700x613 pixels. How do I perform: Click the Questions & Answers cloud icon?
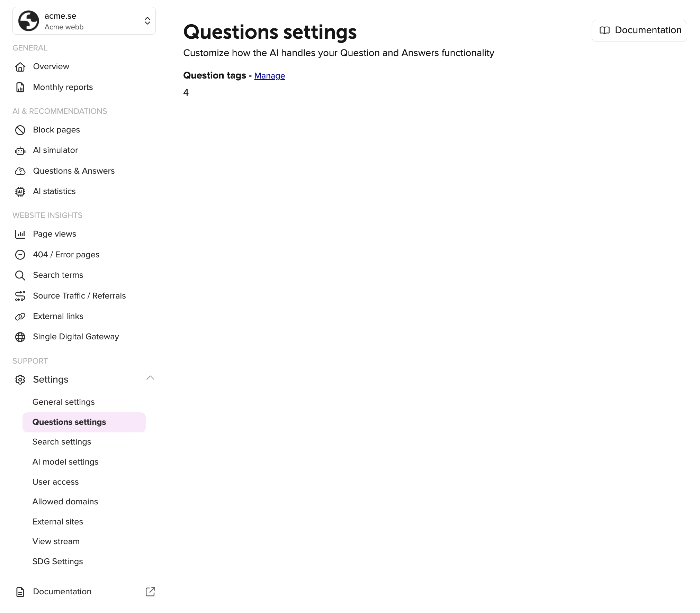click(20, 171)
